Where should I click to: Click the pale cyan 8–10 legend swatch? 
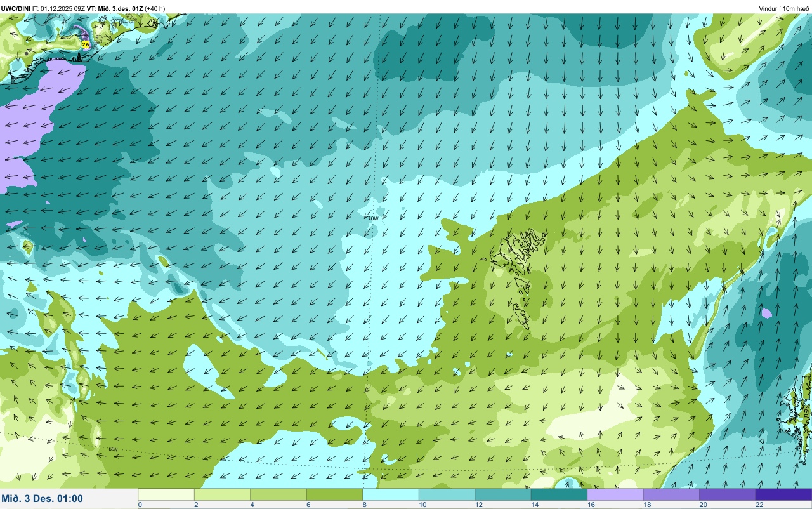coord(391,494)
